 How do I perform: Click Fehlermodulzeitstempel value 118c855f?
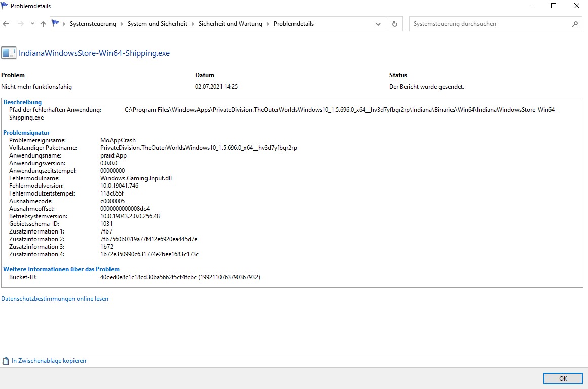coord(112,193)
